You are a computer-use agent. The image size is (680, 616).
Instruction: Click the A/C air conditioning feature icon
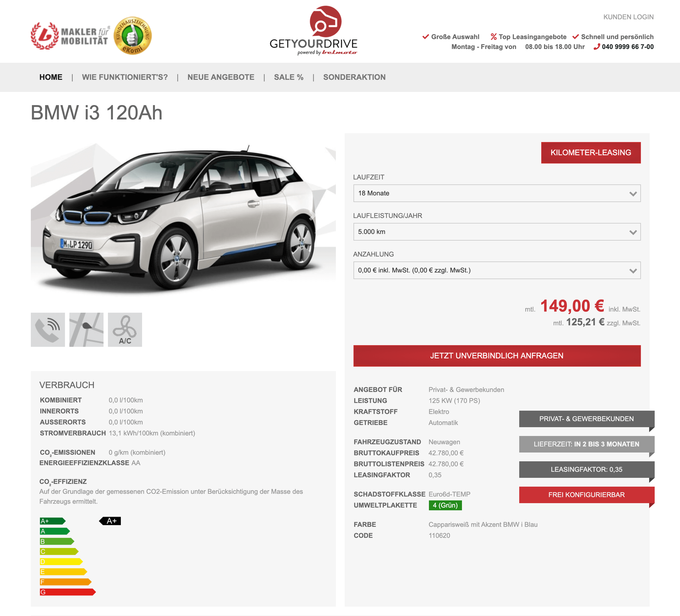click(x=125, y=329)
